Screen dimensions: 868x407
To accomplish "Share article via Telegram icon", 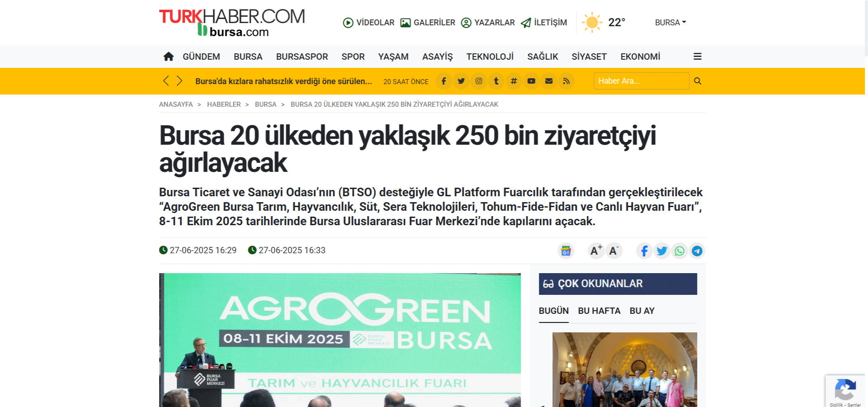I will coord(697,251).
